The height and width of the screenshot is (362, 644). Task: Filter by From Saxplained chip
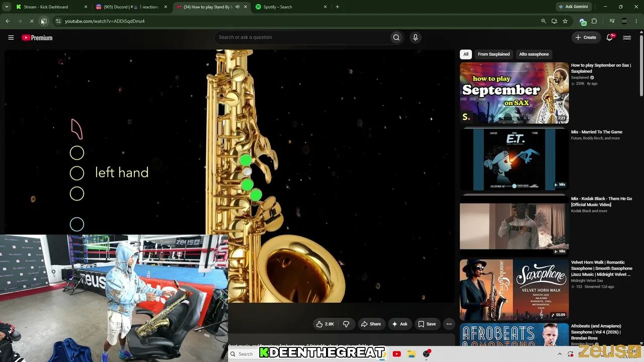tap(494, 54)
